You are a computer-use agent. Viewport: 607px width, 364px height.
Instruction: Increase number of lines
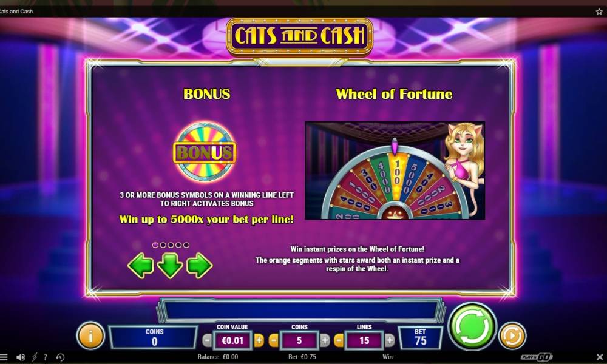(390, 341)
